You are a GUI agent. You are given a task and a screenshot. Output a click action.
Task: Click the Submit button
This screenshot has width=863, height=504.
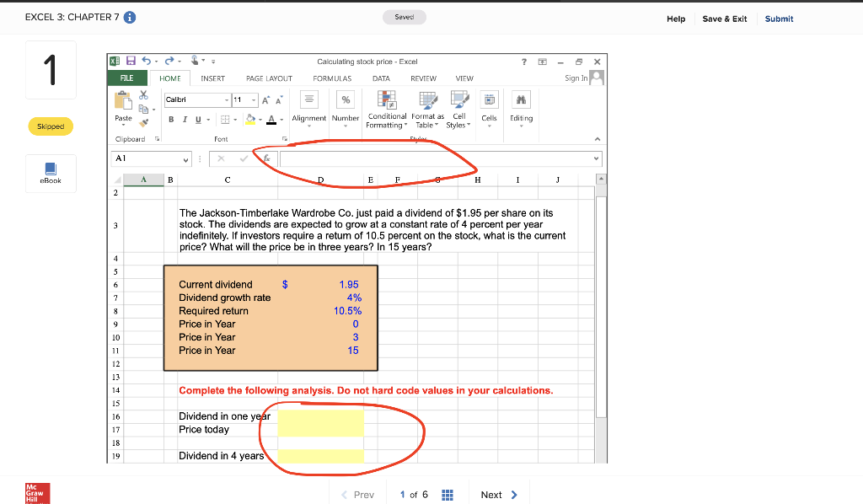(778, 19)
